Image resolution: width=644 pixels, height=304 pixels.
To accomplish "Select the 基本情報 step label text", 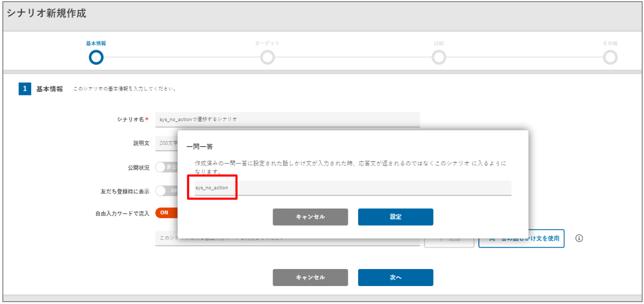I will coord(96,43).
